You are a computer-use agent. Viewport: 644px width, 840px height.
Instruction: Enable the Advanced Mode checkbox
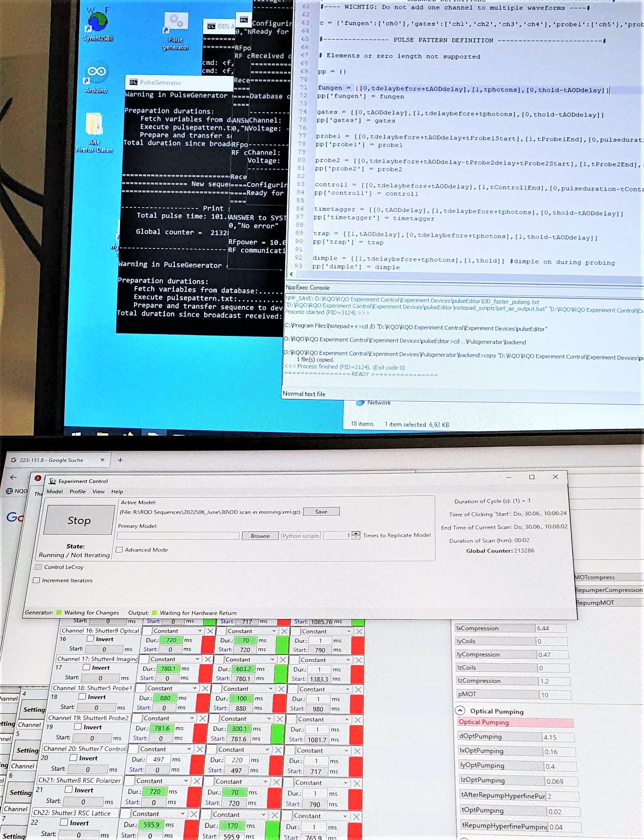(119, 549)
